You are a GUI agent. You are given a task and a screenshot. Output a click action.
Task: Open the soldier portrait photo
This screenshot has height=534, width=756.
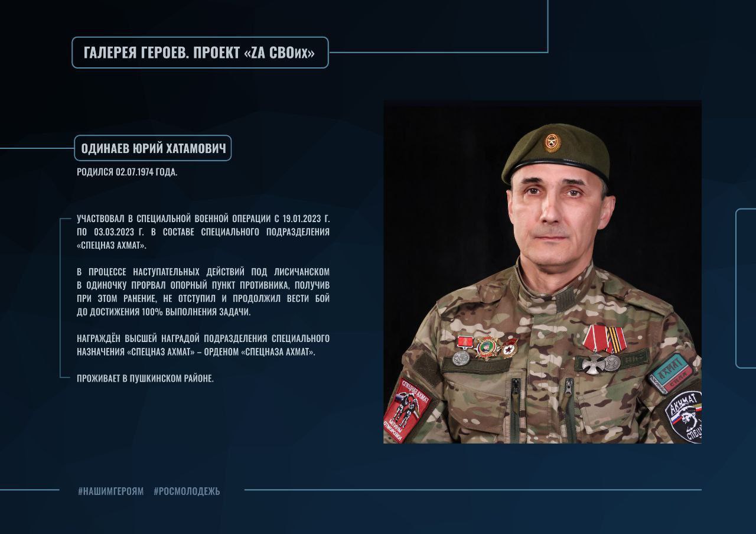[x=542, y=272]
